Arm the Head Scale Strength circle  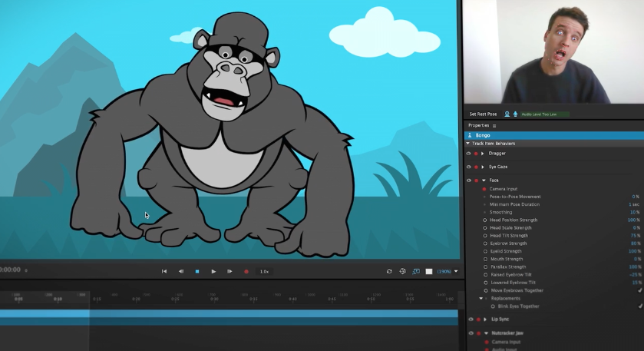click(x=485, y=228)
